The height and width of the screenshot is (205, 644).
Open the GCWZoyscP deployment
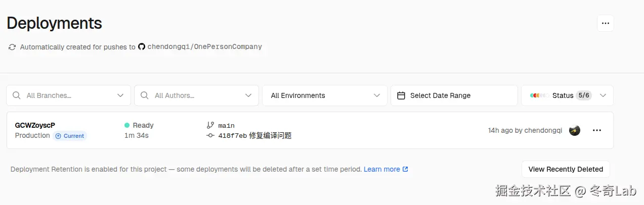[35, 125]
